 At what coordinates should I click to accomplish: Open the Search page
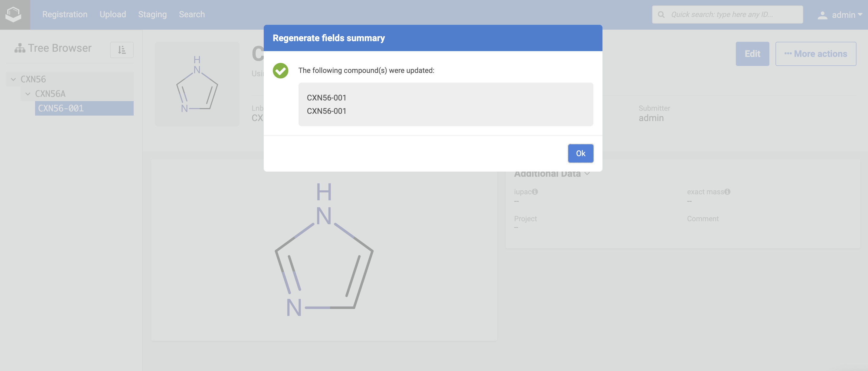click(191, 15)
